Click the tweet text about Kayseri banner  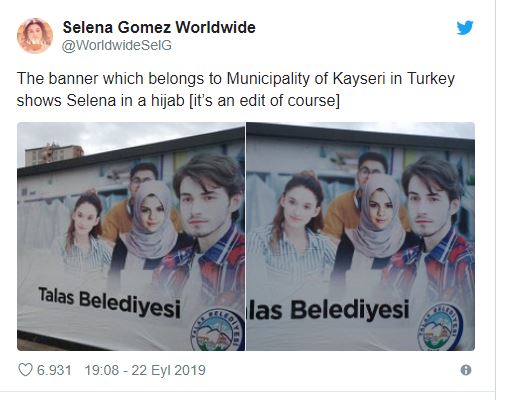pos(235,89)
